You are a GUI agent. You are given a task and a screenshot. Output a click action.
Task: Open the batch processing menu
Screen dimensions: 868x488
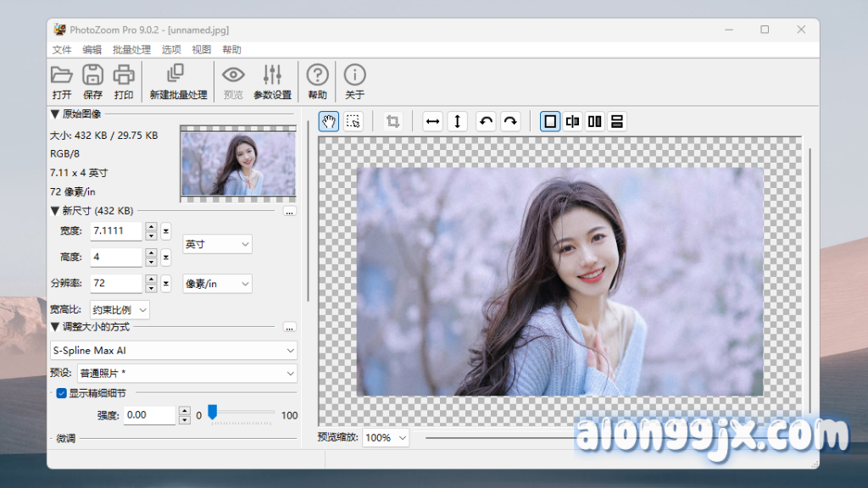(131, 50)
